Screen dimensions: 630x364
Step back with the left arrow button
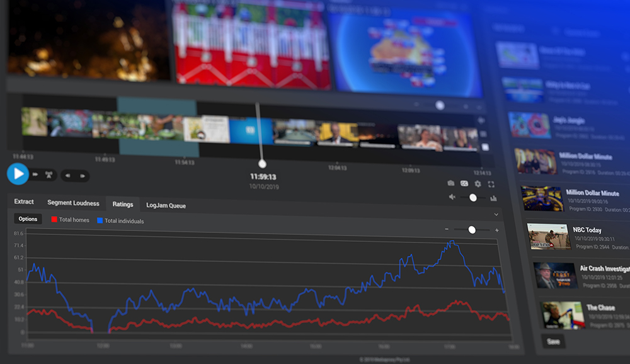[x=68, y=176]
